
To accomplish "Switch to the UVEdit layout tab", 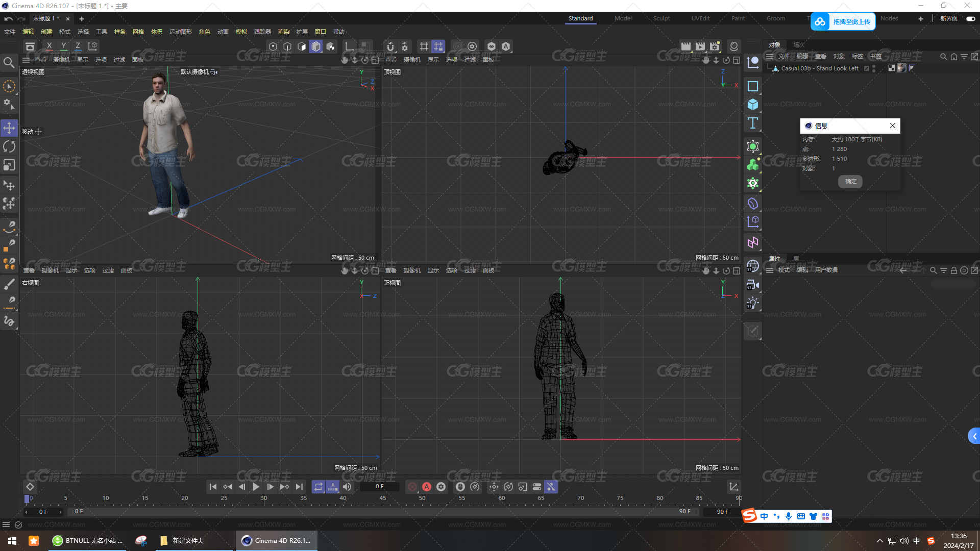I will 701,18.
